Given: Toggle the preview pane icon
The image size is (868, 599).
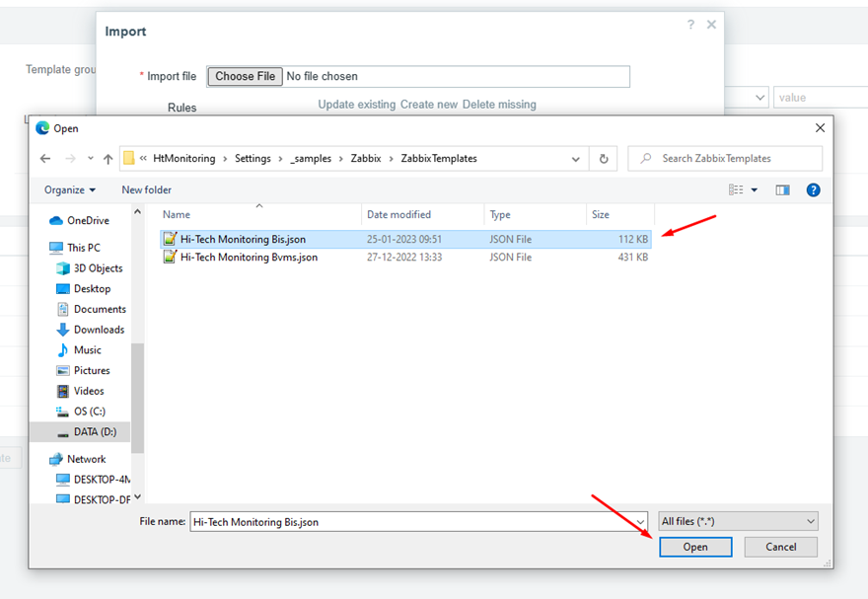Looking at the screenshot, I should [782, 190].
